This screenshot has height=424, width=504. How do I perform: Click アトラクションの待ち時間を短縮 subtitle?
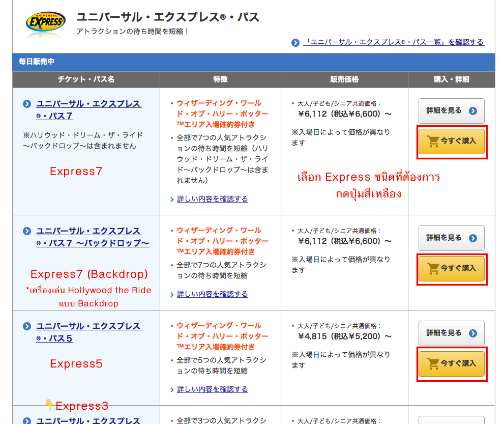(132, 32)
